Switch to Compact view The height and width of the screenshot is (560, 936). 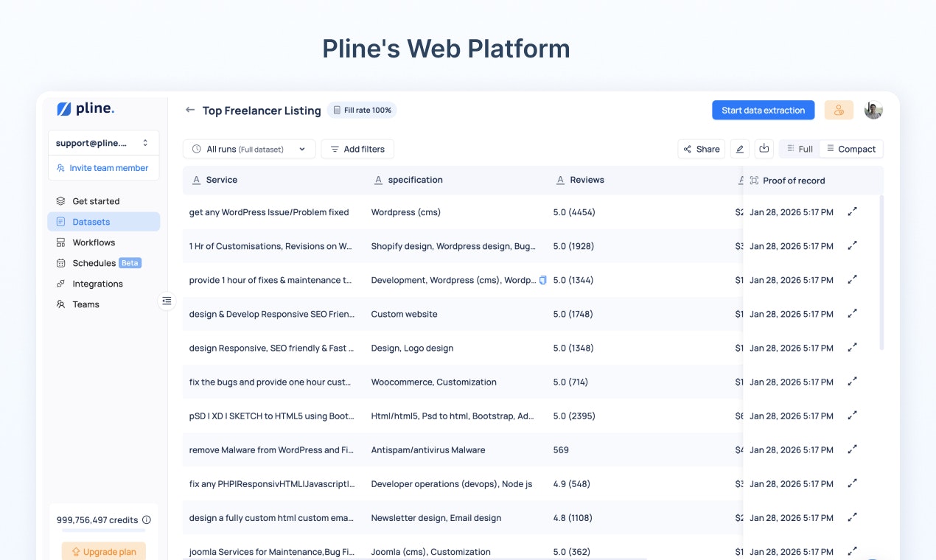click(851, 148)
